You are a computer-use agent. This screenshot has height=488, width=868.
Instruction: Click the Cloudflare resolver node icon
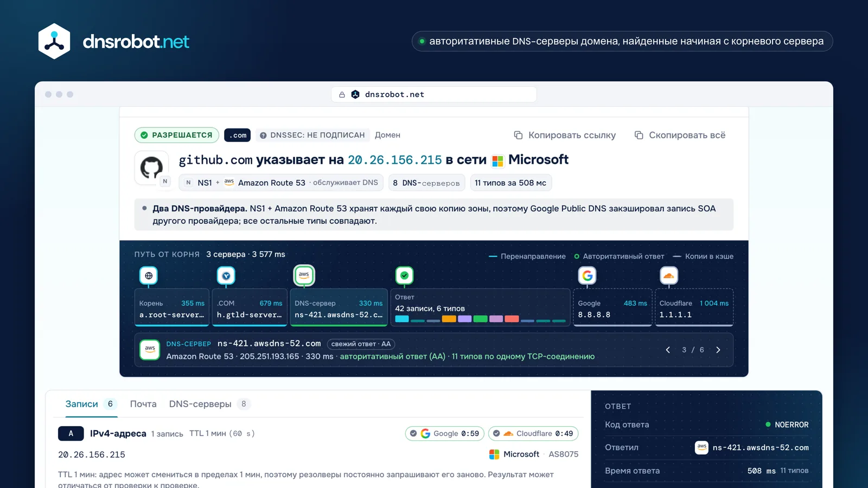(669, 275)
